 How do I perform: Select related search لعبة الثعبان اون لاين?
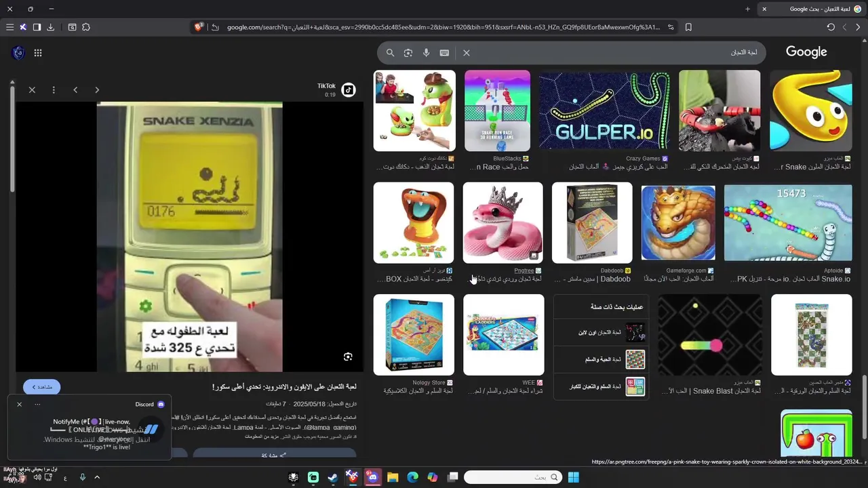point(600,332)
